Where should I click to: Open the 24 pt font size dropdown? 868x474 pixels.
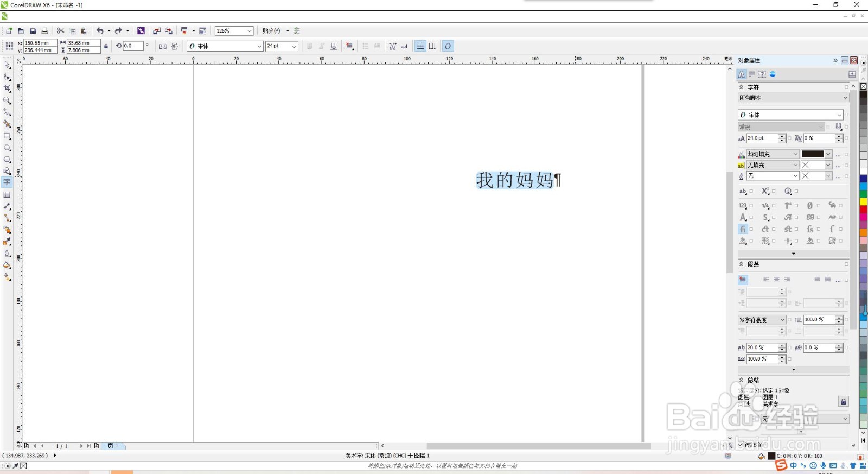click(x=294, y=46)
